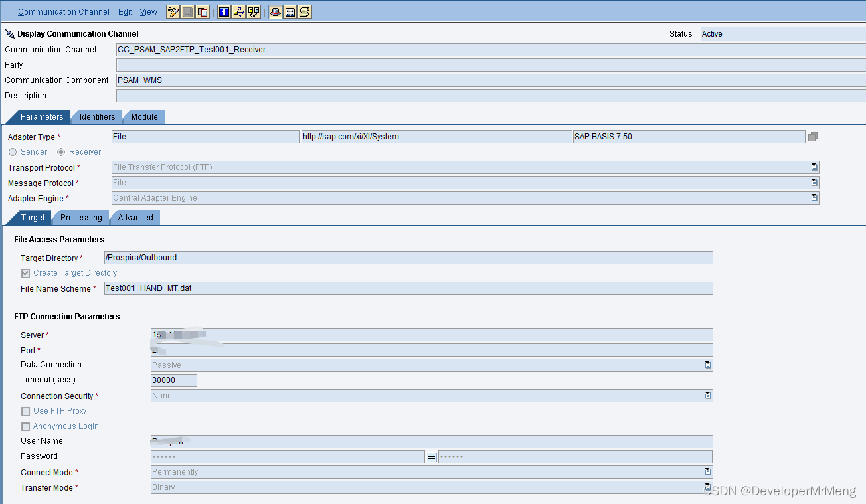Open the Connection Security dropdown
This screenshot has height=504, width=866.
coord(707,396)
